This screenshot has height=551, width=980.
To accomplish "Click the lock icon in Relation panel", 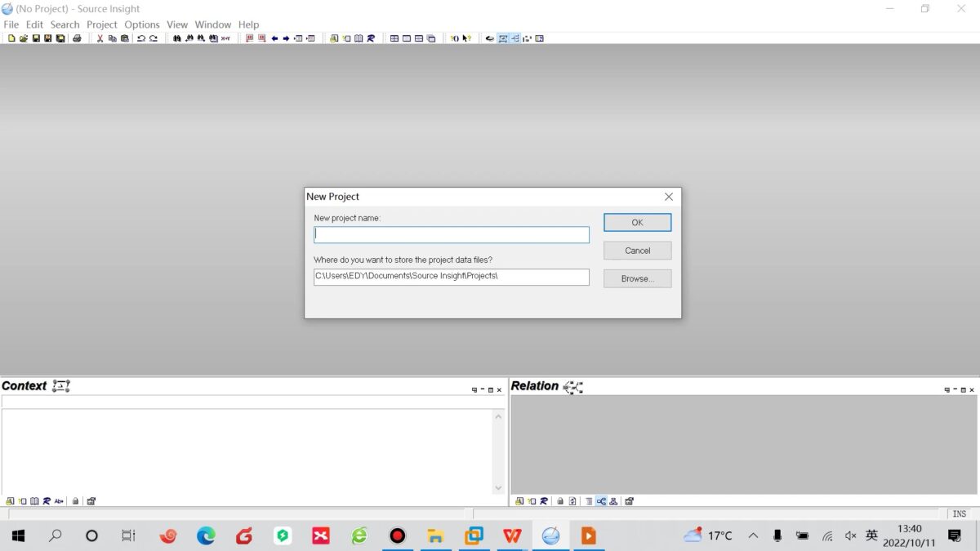I will (x=560, y=501).
